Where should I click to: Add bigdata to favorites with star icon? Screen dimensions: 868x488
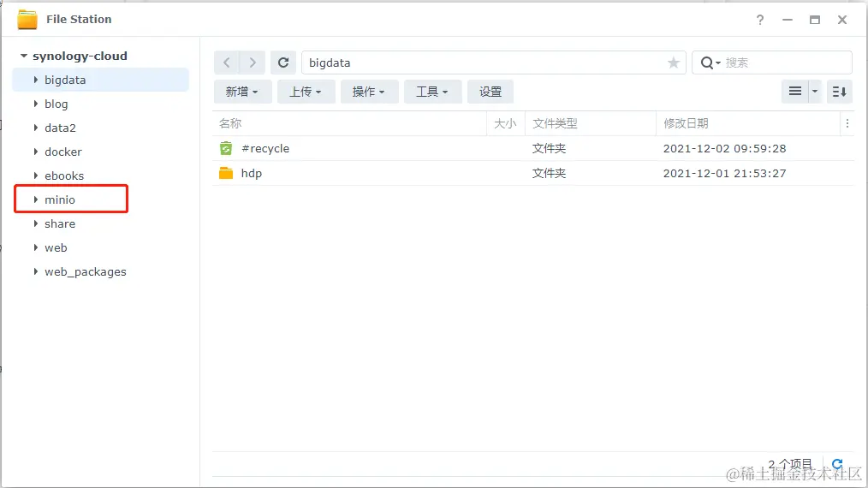tap(673, 62)
